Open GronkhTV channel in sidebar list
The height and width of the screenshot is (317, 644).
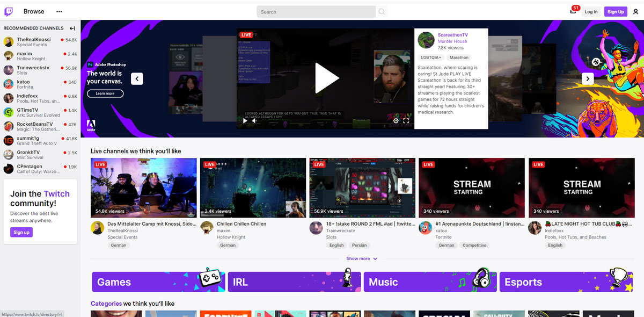point(40,155)
